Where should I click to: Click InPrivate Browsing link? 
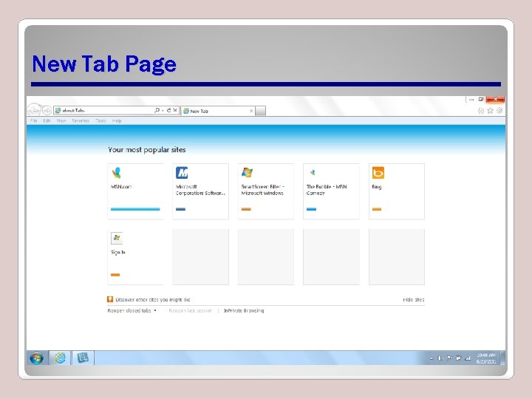point(244,311)
